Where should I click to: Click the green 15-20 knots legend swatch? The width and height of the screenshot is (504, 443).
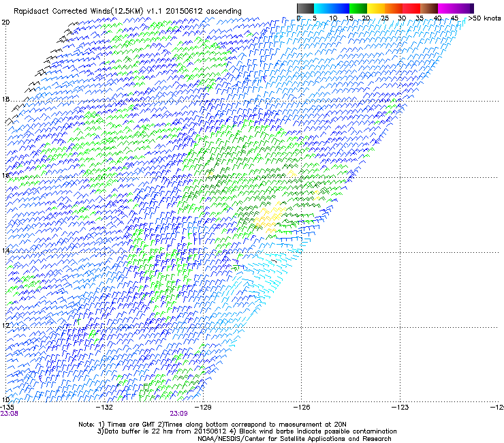click(x=358, y=8)
